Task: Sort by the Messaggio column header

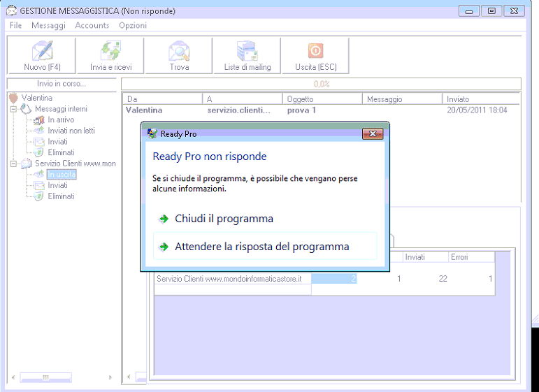Action: coord(402,99)
